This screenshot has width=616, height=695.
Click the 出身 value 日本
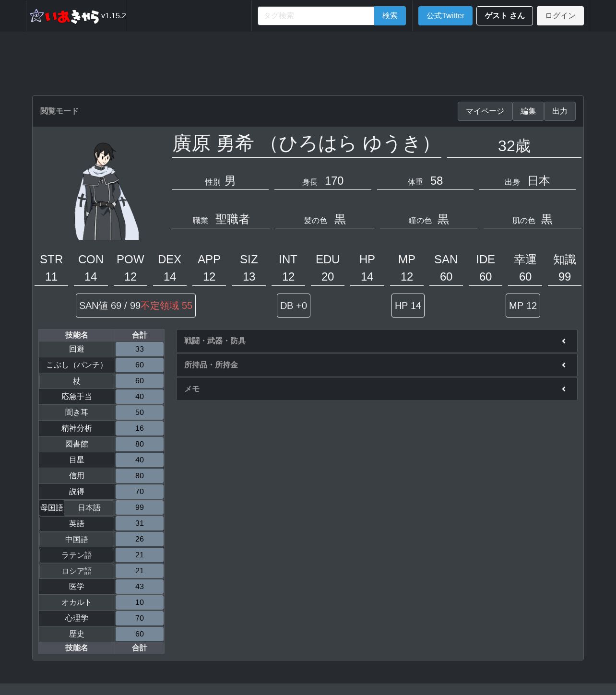539,181
